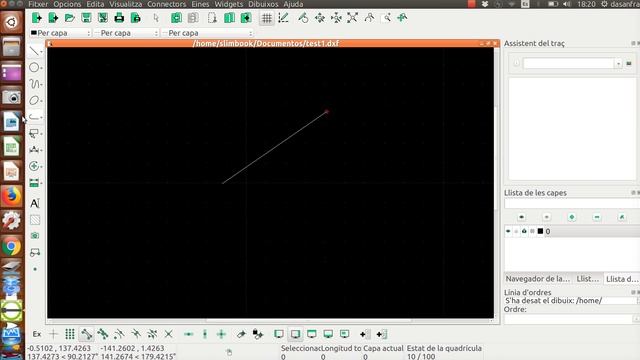Remove layer minus button
Screen dimensions: 640x360
coord(597,217)
